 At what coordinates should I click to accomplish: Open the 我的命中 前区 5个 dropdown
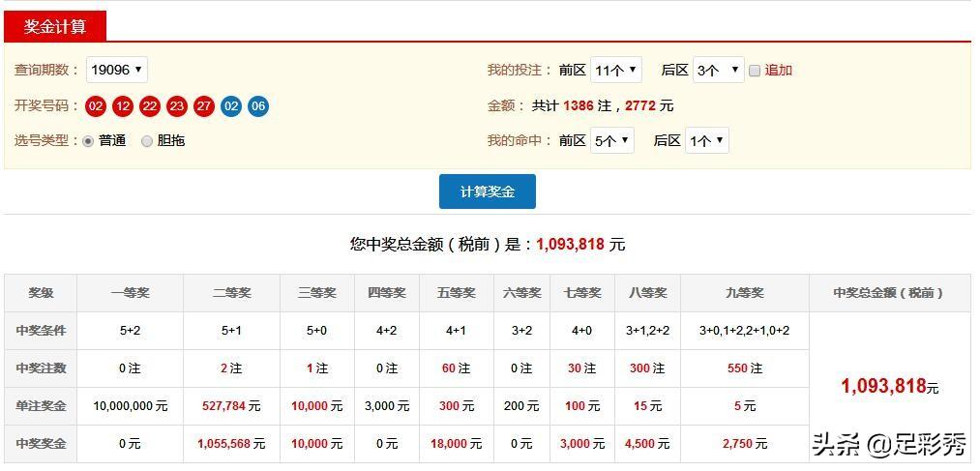point(611,140)
